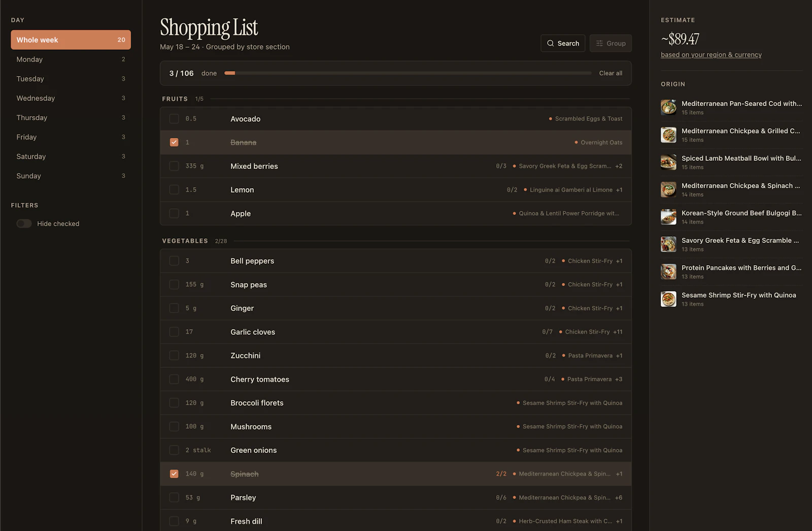
Task: Expand +11 more recipes for Garlic cloves
Action: [x=618, y=332]
